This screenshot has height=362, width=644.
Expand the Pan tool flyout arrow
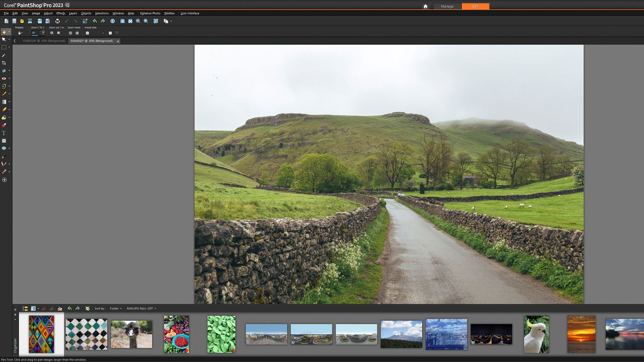click(x=9, y=32)
